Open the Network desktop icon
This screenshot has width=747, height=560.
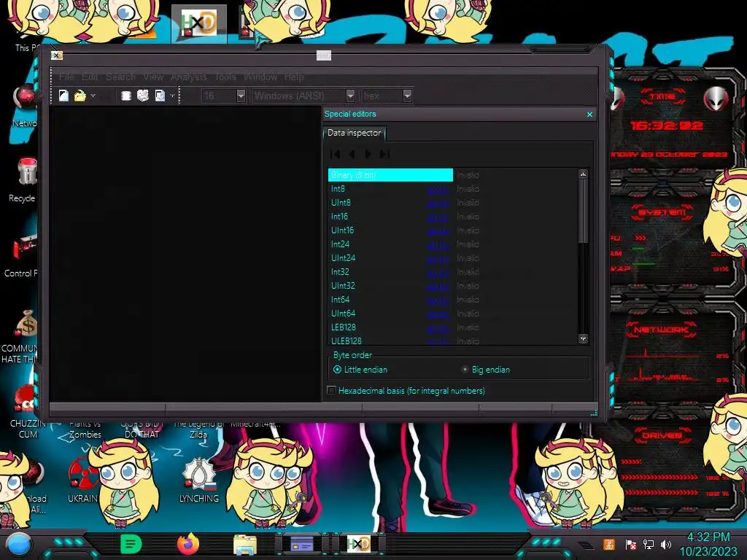[x=26, y=98]
